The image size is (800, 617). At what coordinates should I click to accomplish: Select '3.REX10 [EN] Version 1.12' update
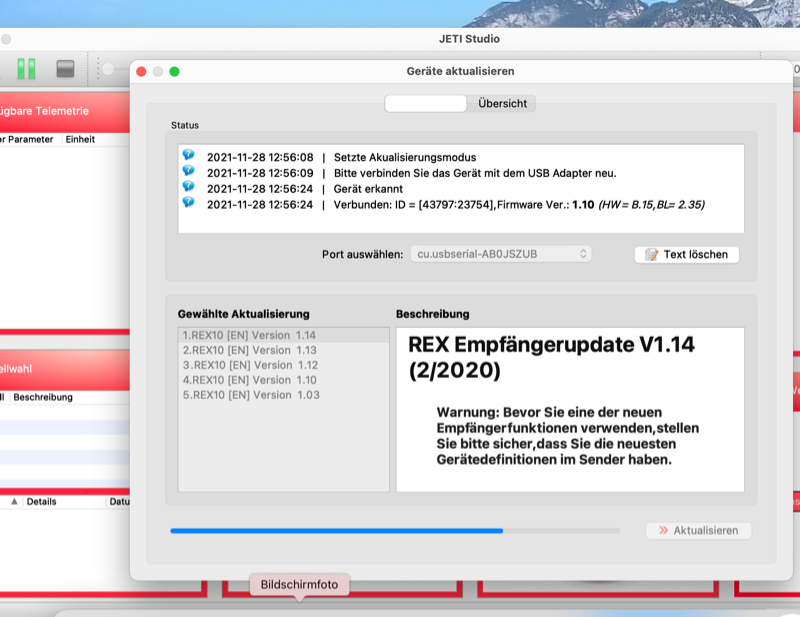click(283, 365)
